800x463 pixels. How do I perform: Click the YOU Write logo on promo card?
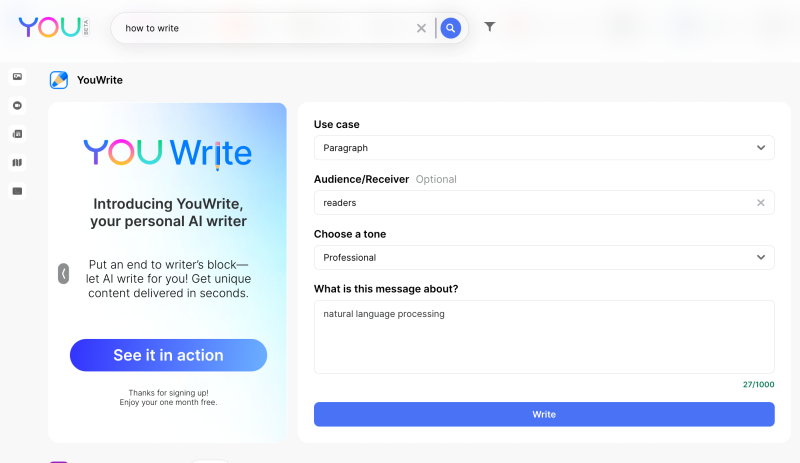pos(168,153)
